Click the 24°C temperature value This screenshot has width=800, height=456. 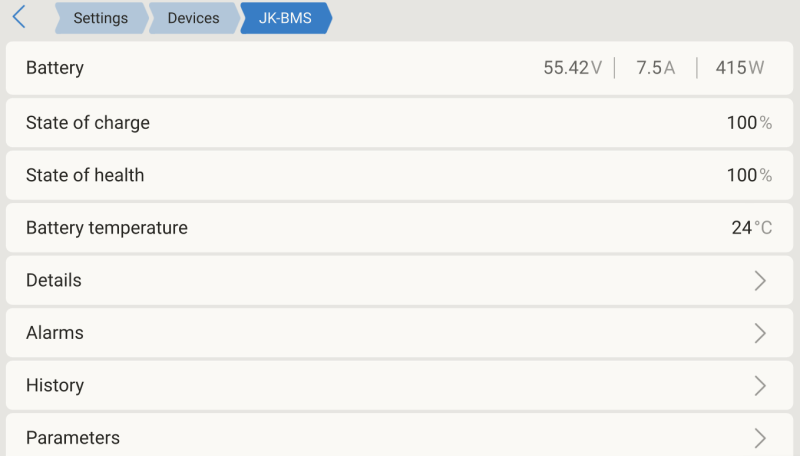tap(751, 228)
